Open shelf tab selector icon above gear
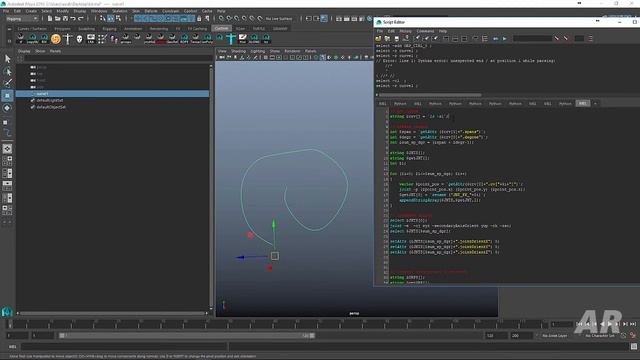Screen dimensions: 640x360 point(9,29)
